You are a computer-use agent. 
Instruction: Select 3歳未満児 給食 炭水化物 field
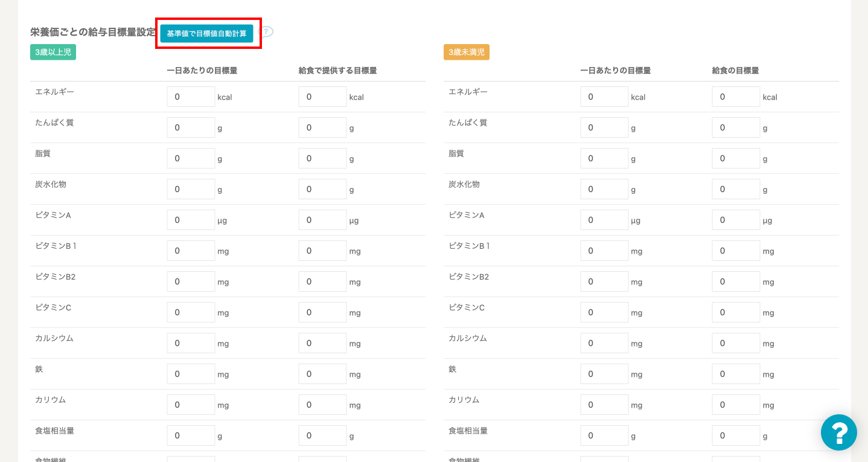point(736,189)
